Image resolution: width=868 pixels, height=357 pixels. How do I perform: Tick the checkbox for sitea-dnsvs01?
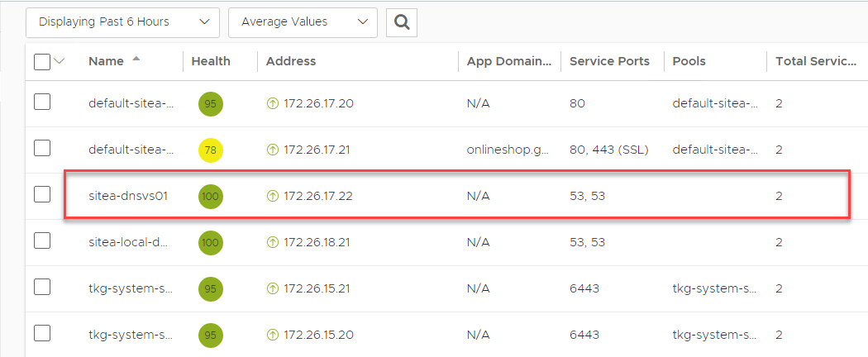click(42, 195)
